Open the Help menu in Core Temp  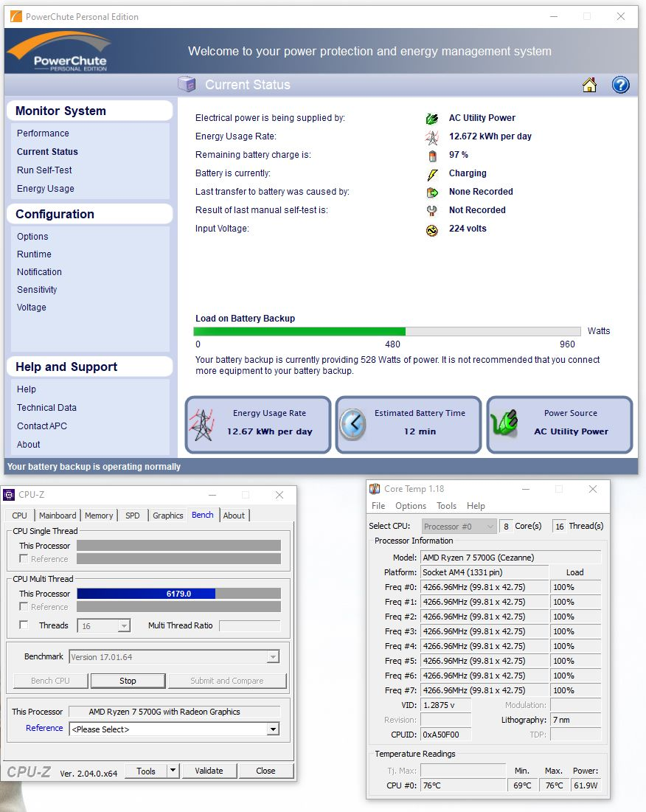click(476, 506)
